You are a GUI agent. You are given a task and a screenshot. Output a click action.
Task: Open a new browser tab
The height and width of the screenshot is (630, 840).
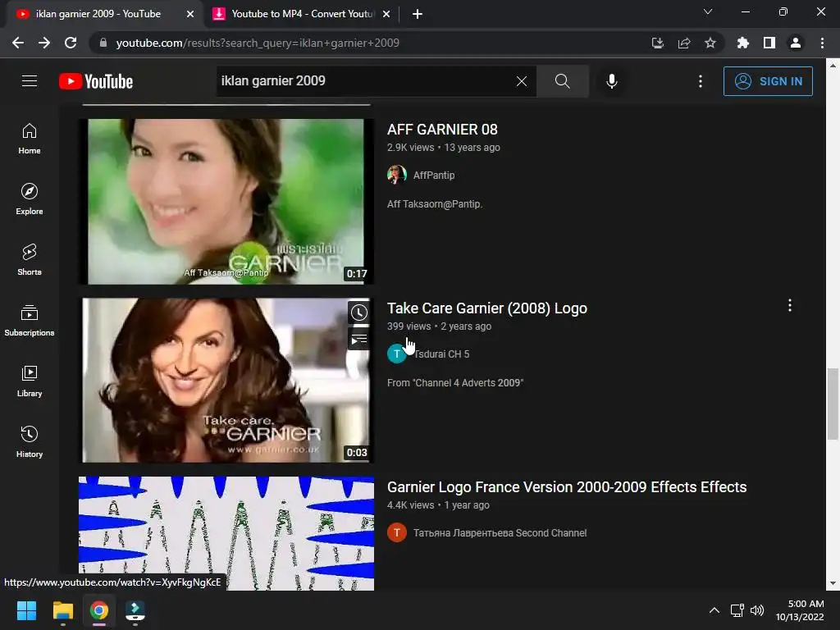click(x=418, y=15)
